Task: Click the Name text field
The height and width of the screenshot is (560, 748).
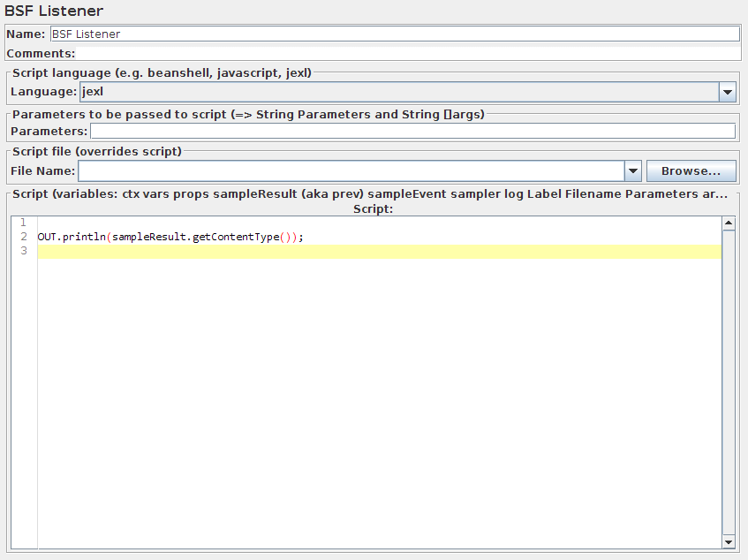Action: pos(394,34)
